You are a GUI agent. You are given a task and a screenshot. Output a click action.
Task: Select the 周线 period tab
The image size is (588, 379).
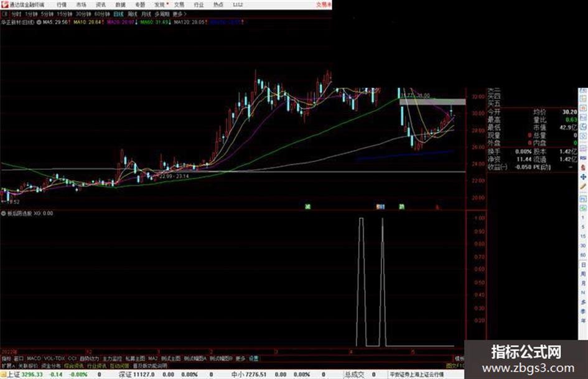click(132, 14)
